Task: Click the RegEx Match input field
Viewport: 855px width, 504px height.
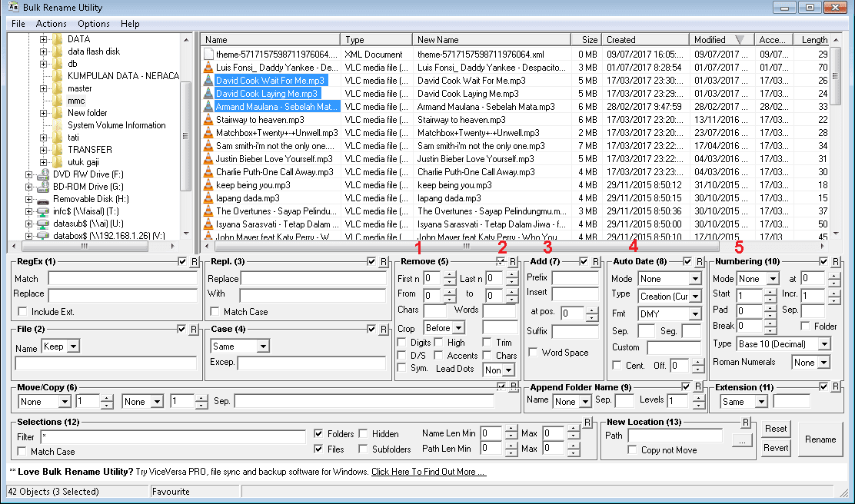Action: point(122,278)
